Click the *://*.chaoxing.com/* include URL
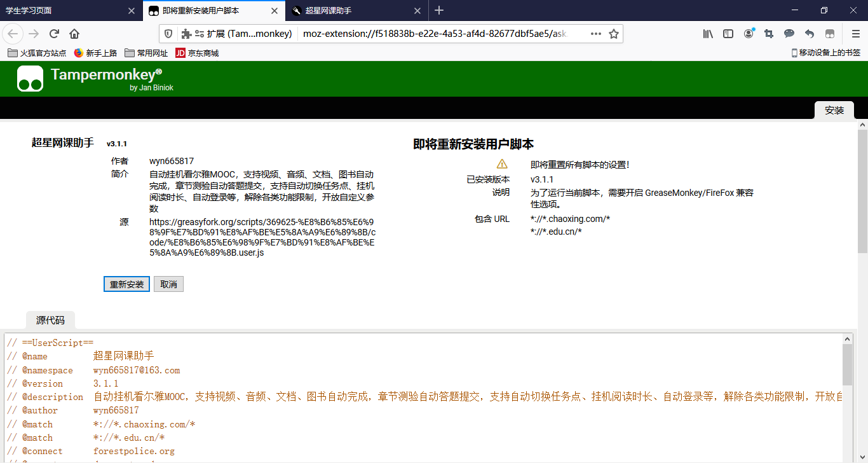The image size is (868, 463). (x=570, y=219)
